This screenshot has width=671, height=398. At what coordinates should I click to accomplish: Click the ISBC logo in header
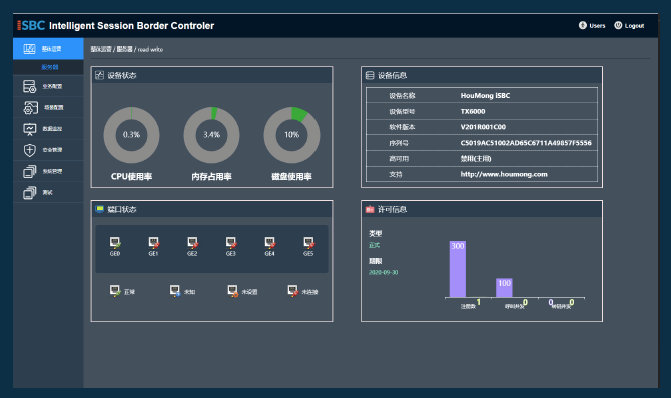[31, 26]
